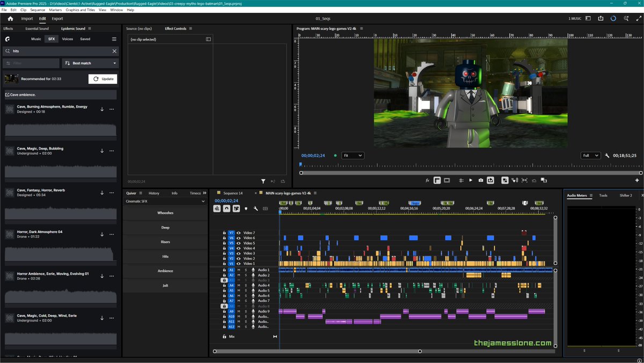Open the Essential Sound panel tab

[37, 28]
